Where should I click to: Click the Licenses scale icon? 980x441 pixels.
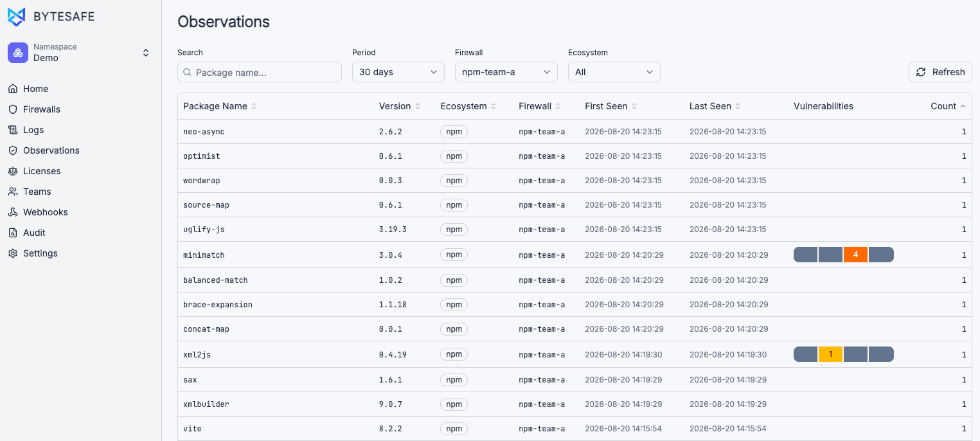[x=13, y=171]
